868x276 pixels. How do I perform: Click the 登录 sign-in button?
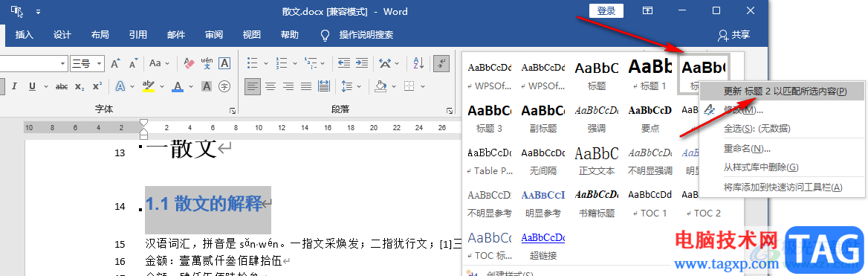[606, 11]
